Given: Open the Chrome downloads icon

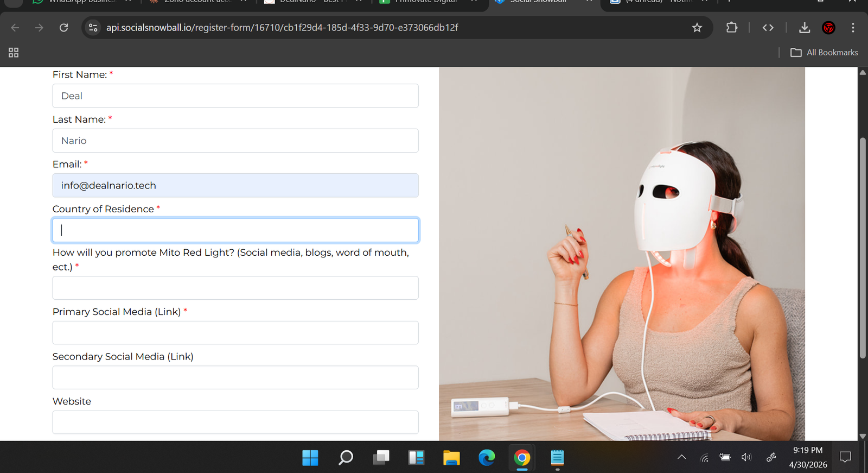Looking at the screenshot, I should 805,28.
